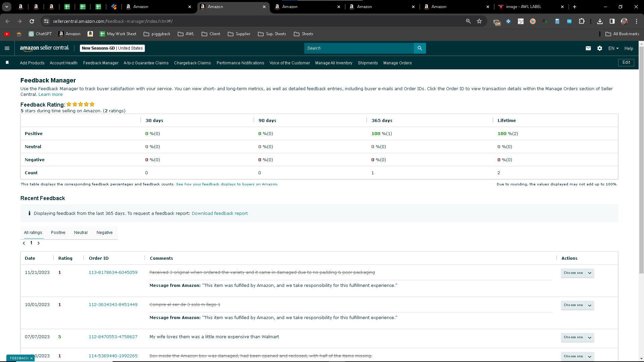Open a new browser tab
Image resolution: width=644 pixels, height=362 pixels.
coord(575,7)
